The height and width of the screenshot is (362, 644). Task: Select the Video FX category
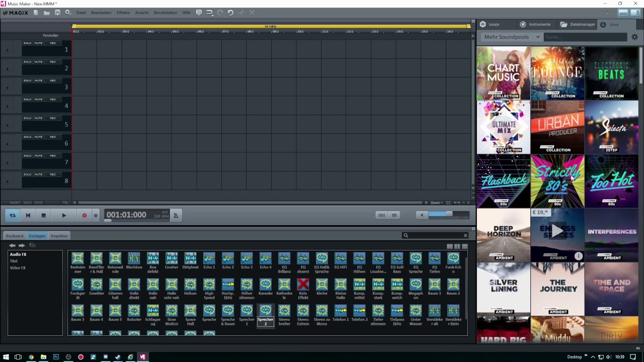tap(18, 268)
